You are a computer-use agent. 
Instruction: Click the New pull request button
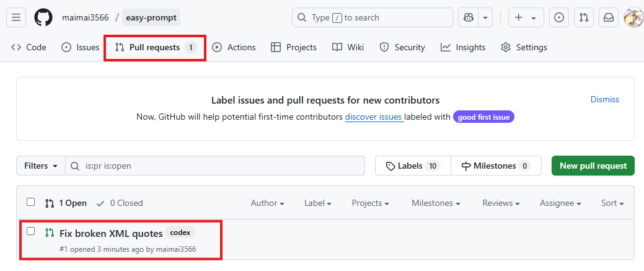tap(593, 166)
